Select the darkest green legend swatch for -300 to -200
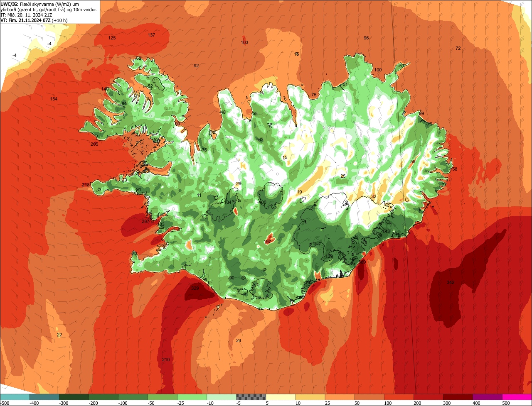This screenshot has height=406, width=532. [x=74, y=397]
